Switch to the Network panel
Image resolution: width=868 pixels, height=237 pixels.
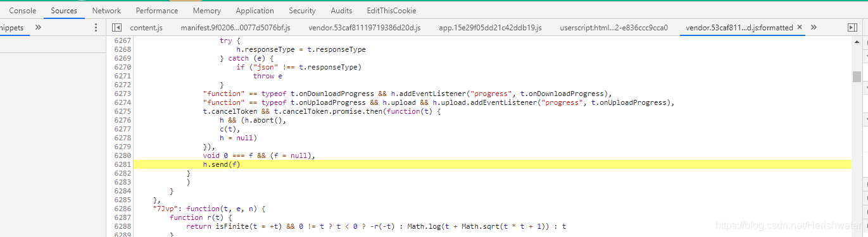coord(106,11)
